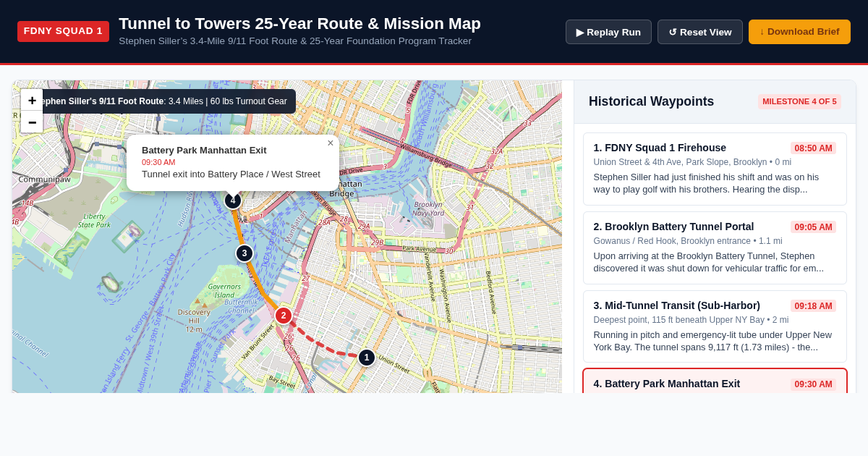Click the Williamsburg Bridge map label

pos(426,156)
